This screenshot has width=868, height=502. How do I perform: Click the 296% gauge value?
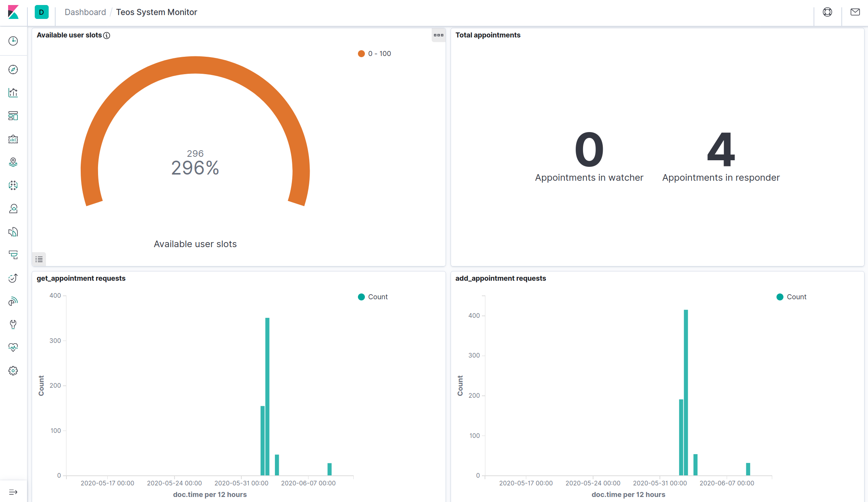tap(195, 168)
